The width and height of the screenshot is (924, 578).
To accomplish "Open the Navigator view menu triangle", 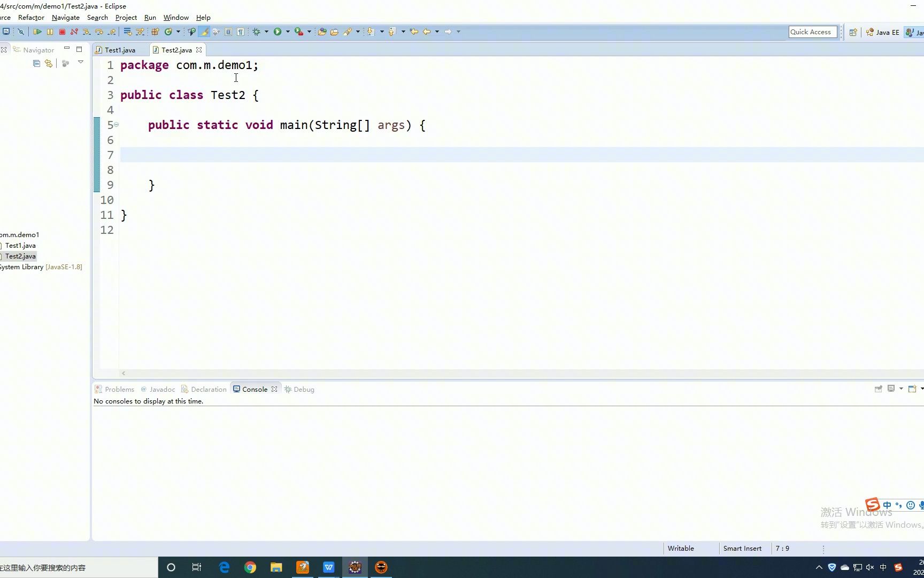I will click(81, 63).
